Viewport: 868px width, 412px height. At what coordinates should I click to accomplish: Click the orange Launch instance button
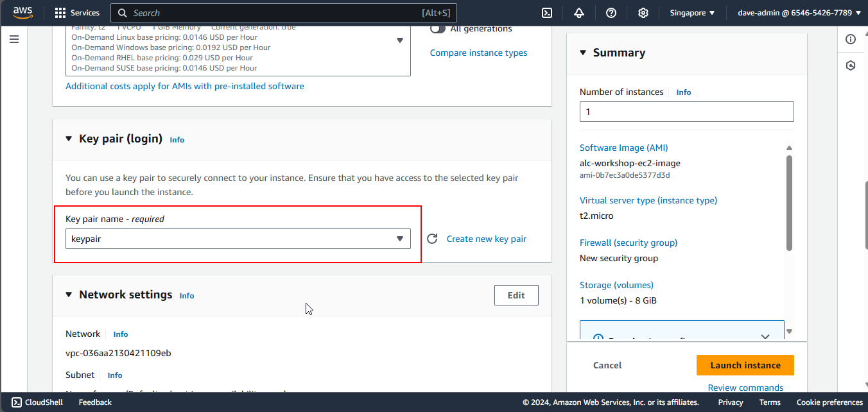click(745, 365)
